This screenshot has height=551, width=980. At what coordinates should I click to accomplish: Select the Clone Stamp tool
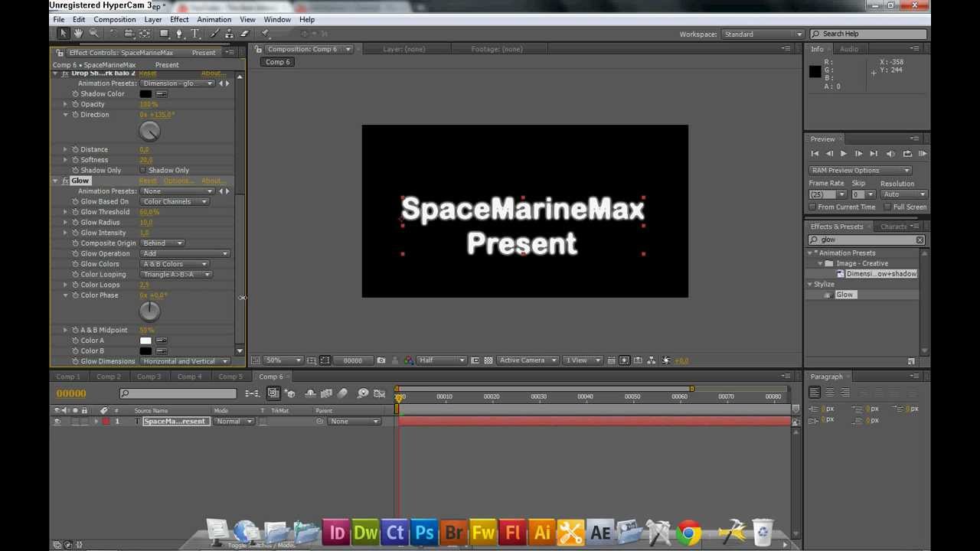[x=229, y=34]
